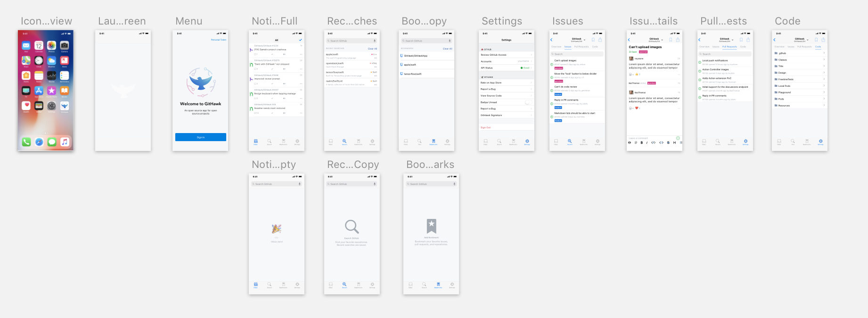This screenshot has width=868, height=318.
Task: Tap the Phone icon in the dock
Action: (x=26, y=142)
